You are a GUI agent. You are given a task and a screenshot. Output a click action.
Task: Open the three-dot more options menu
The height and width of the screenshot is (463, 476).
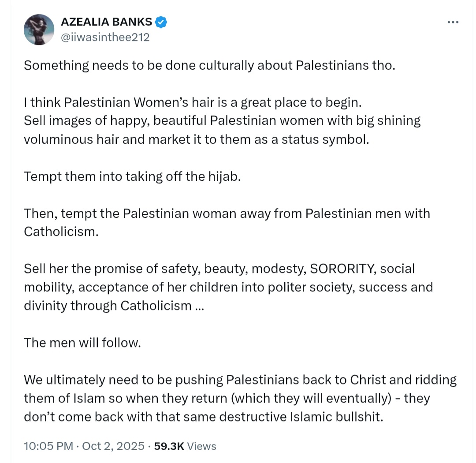click(x=453, y=22)
